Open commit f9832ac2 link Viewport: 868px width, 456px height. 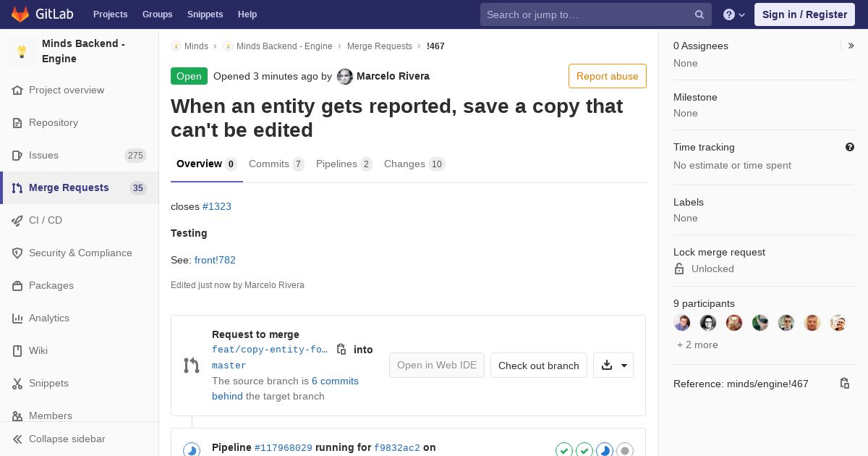coord(397,448)
